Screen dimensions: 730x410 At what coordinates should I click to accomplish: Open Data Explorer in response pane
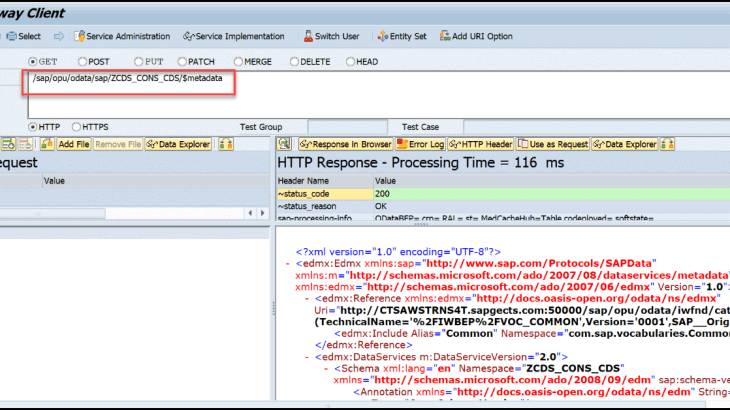pos(625,144)
